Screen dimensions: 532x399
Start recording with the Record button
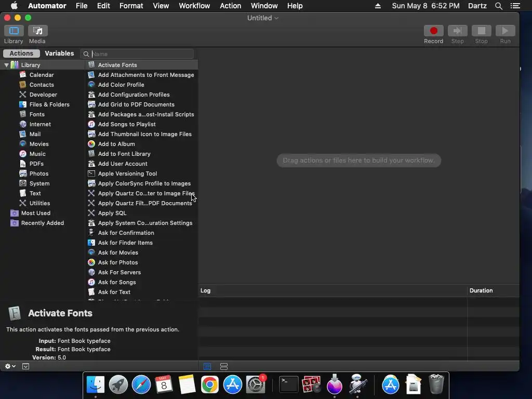point(433,31)
